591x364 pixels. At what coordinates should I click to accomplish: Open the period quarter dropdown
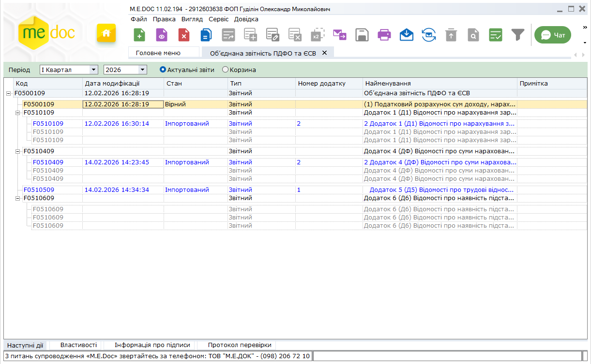[94, 70]
